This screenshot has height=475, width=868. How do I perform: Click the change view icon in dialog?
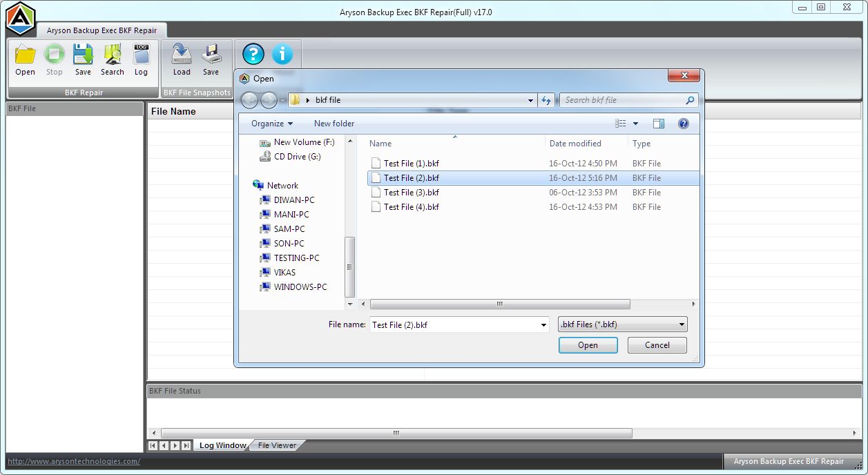coord(621,124)
